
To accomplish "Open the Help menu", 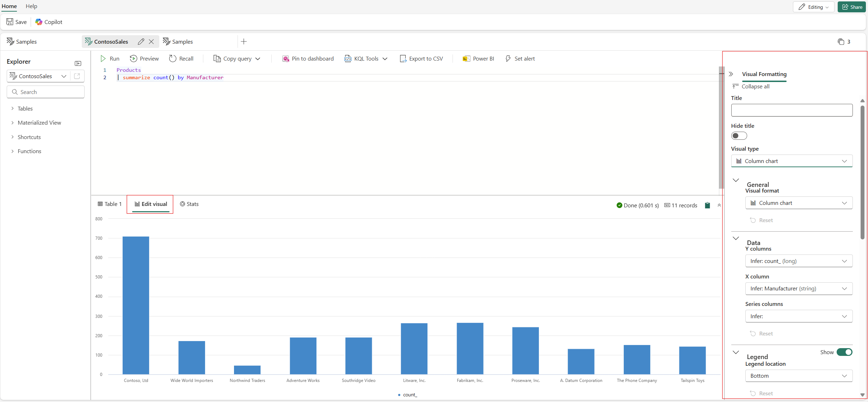I will [x=31, y=6].
